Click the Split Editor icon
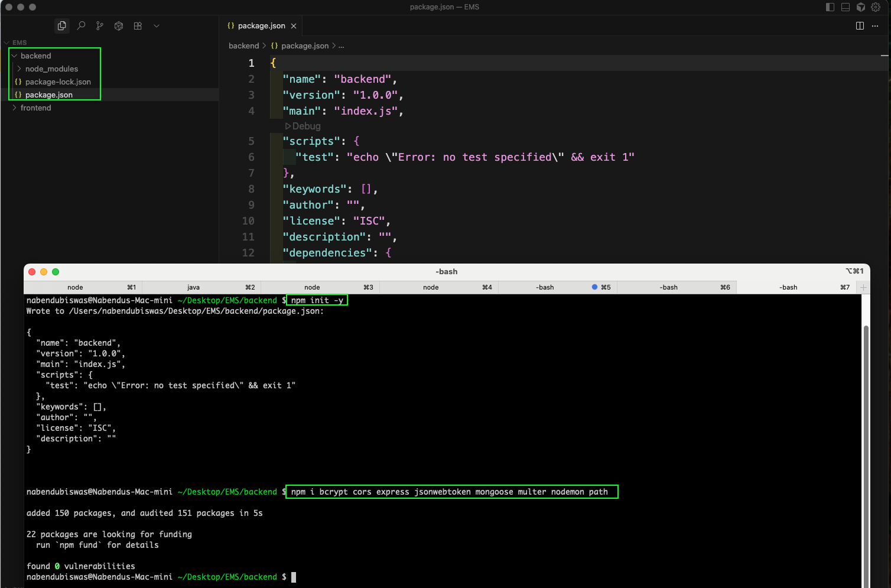 pyautogui.click(x=860, y=26)
